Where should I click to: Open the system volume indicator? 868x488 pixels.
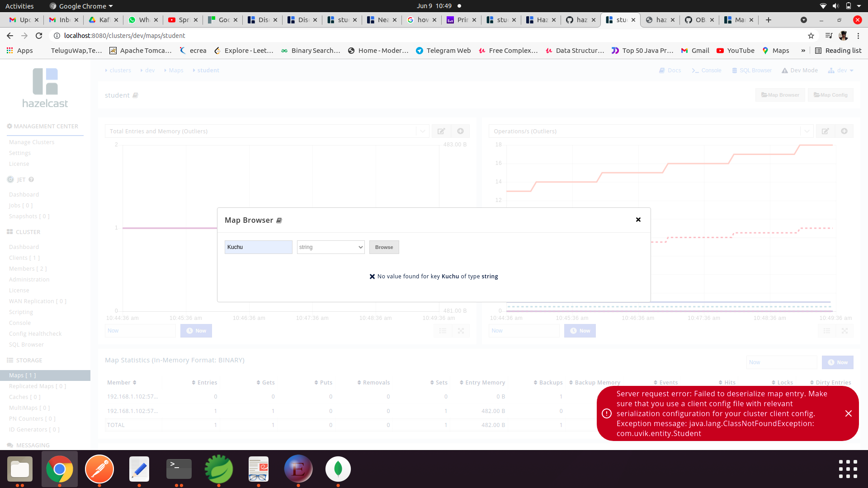(x=835, y=6)
